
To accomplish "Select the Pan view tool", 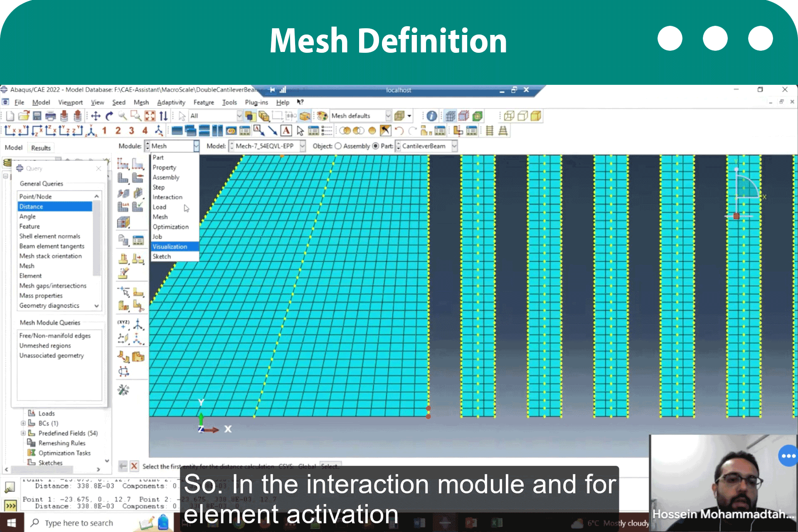I will 96,116.
